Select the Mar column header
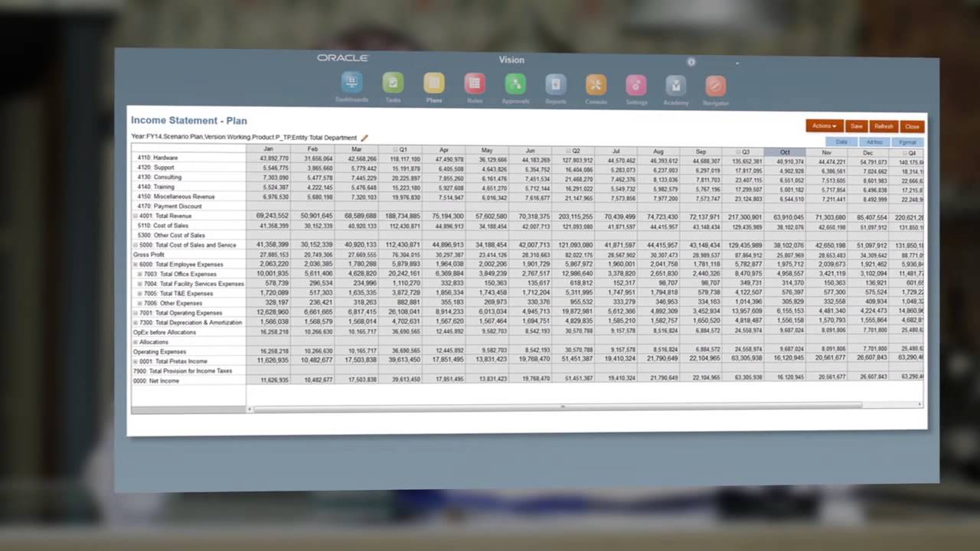Viewport: 980px width, 551px height. tap(356, 150)
